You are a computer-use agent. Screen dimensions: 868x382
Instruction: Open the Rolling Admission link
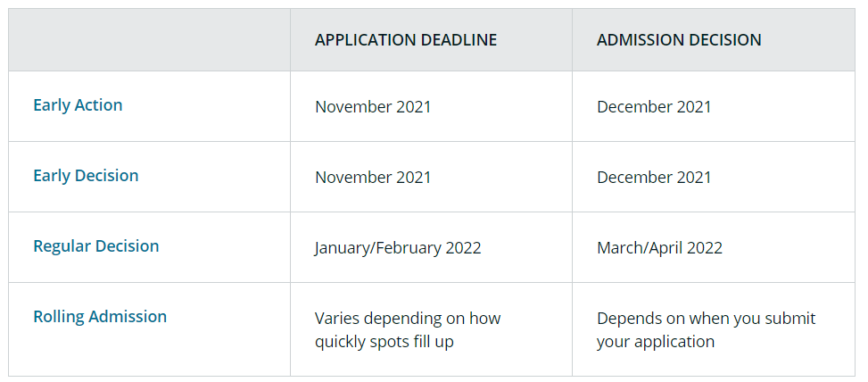point(100,317)
